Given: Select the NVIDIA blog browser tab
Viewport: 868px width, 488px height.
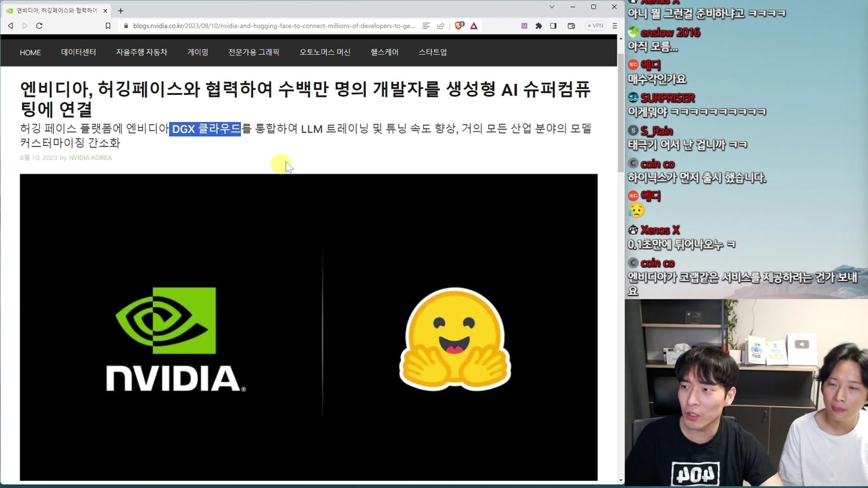Looking at the screenshot, I should 56,10.
